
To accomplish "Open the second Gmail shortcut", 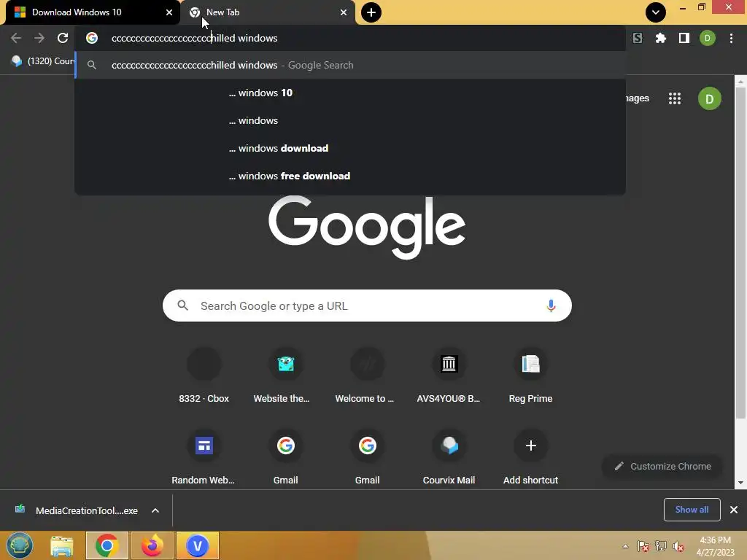I will (x=368, y=458).
